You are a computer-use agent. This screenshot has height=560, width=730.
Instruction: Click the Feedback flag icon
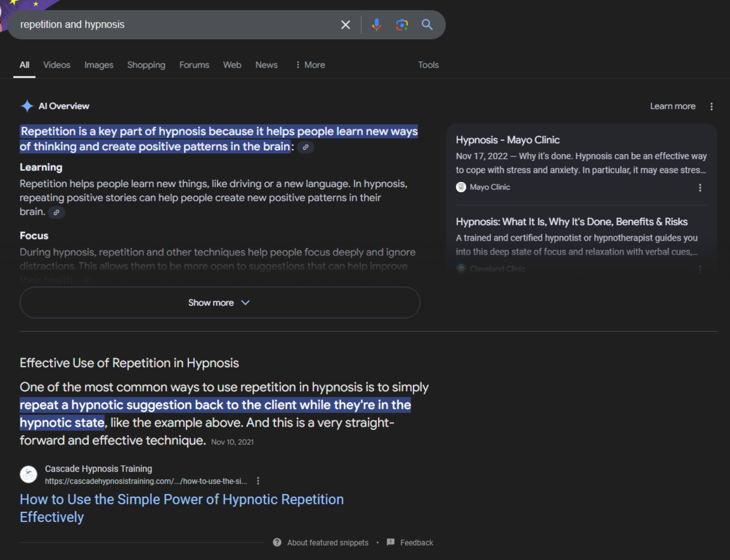390,542
